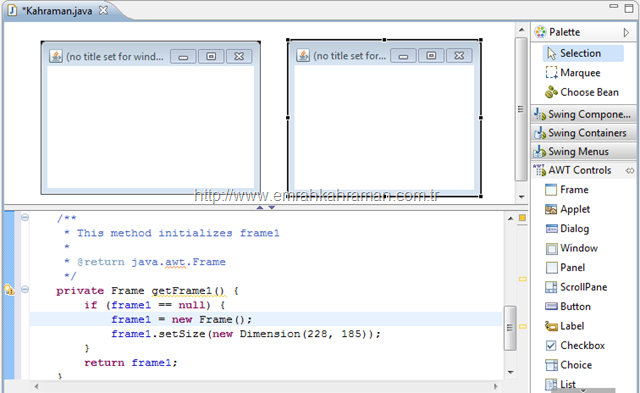640x393 pixels.
Task: Pick the Frame AWT control
Action: pyautogui.click(x=567, y=190)
